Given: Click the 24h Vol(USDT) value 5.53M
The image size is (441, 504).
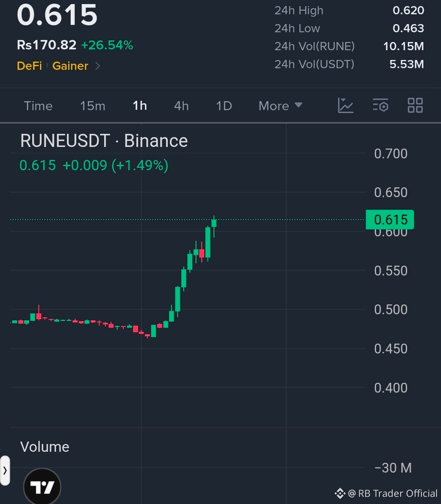Looking at the screenshot, I should click(x=407, y=64).
